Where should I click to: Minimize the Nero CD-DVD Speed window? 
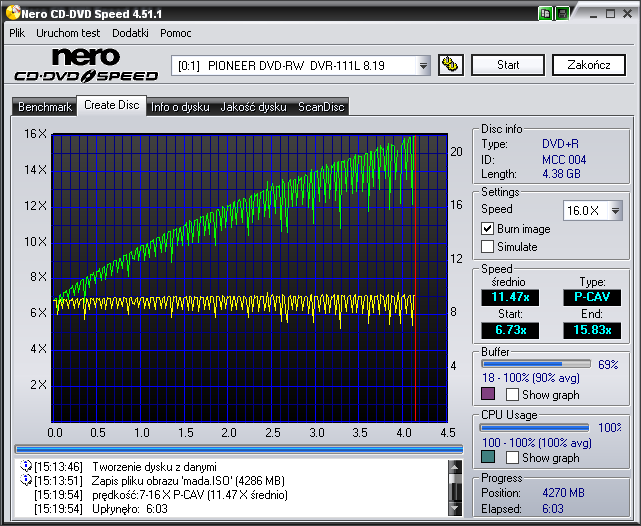pyautogui.click(x=593, y=14)
